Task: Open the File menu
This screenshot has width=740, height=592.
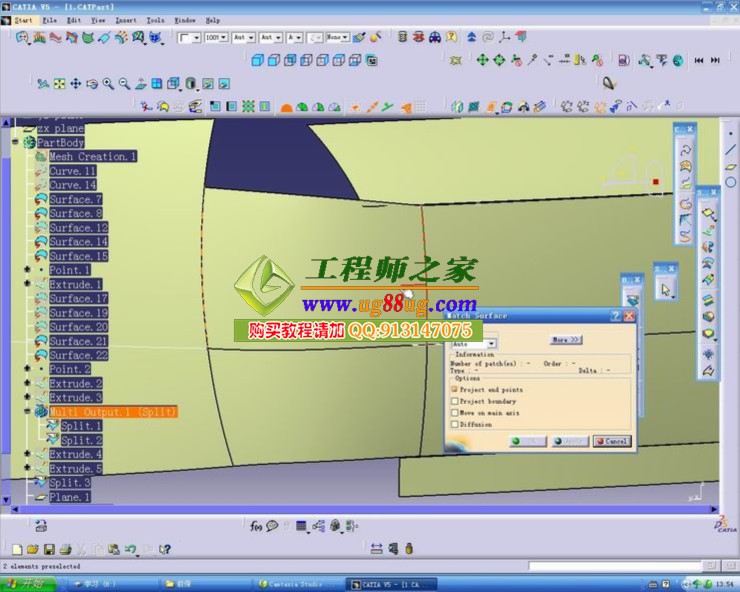Action: tap(50, 20)
